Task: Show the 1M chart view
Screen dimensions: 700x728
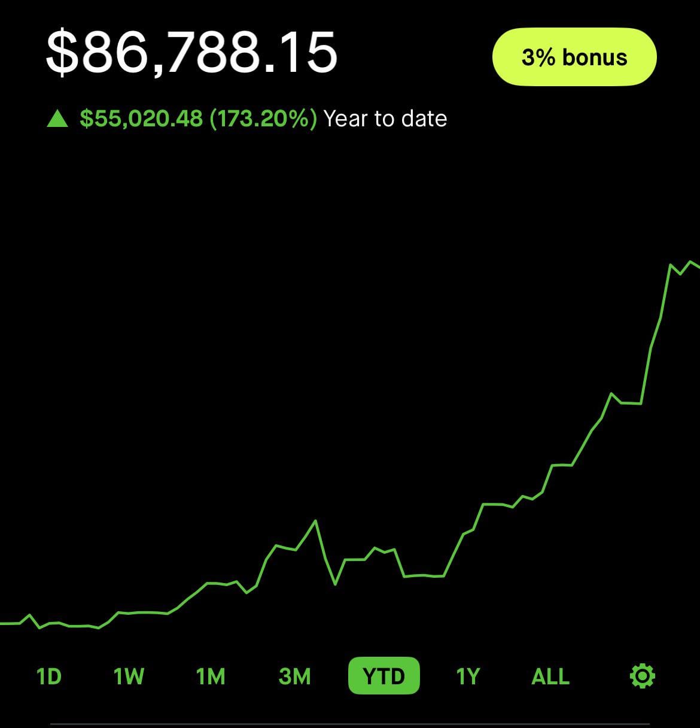Action: (x=211, y=677)
